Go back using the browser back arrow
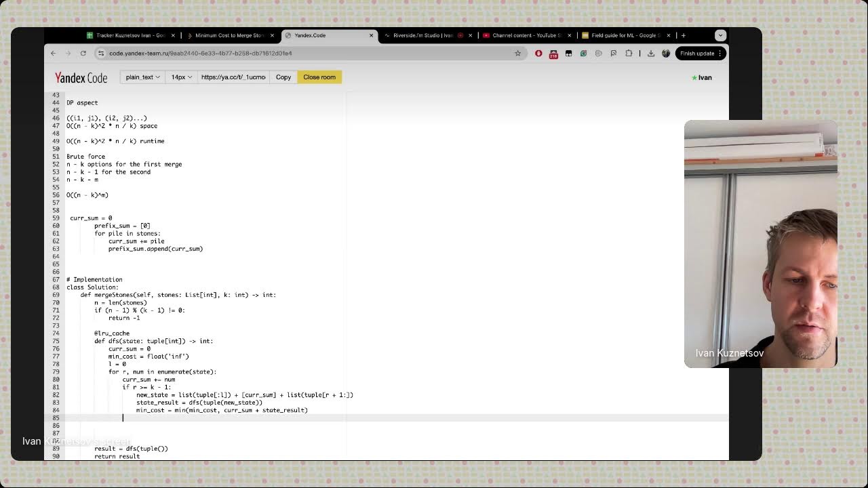 [53, 53]
